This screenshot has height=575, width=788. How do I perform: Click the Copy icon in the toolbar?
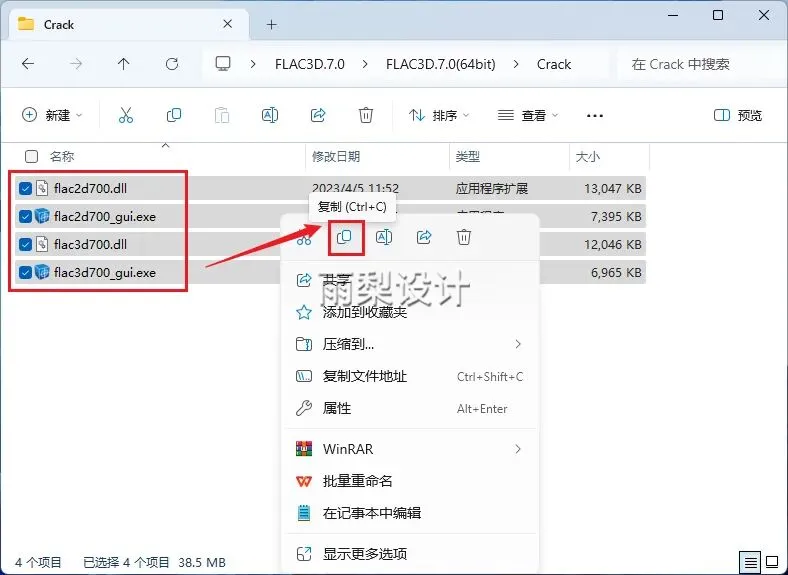coord(174,116)
